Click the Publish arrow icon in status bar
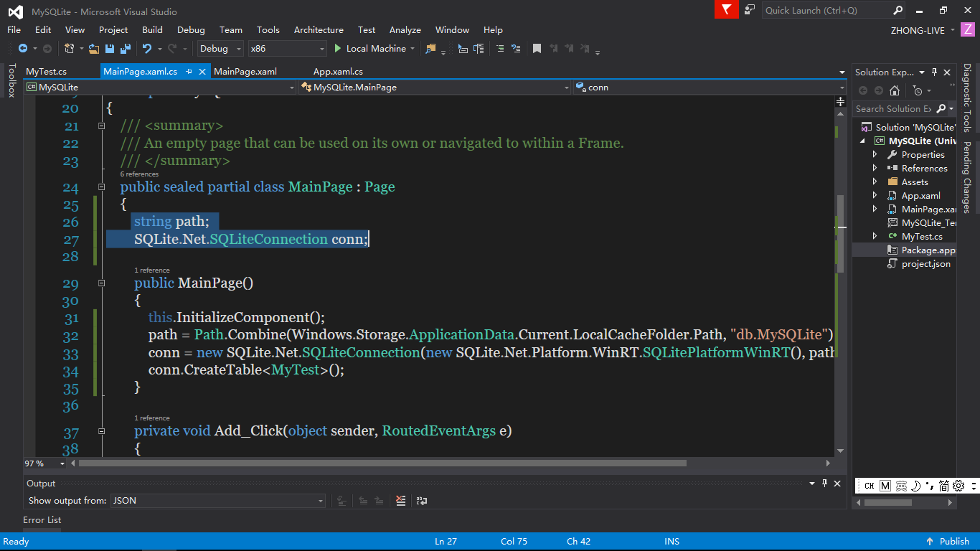The image size is (980, 551). [x=930, y=542]
